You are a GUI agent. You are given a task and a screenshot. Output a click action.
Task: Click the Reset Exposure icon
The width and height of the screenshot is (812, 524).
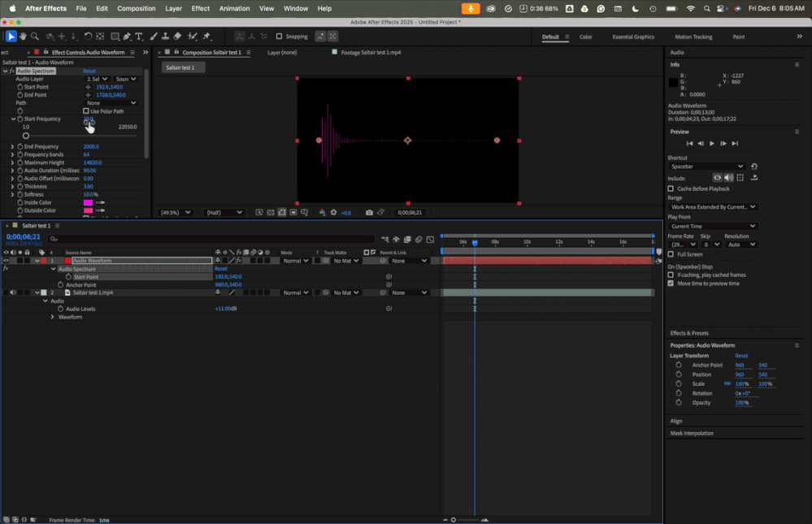pyautogui.click(x=333, y=212)
